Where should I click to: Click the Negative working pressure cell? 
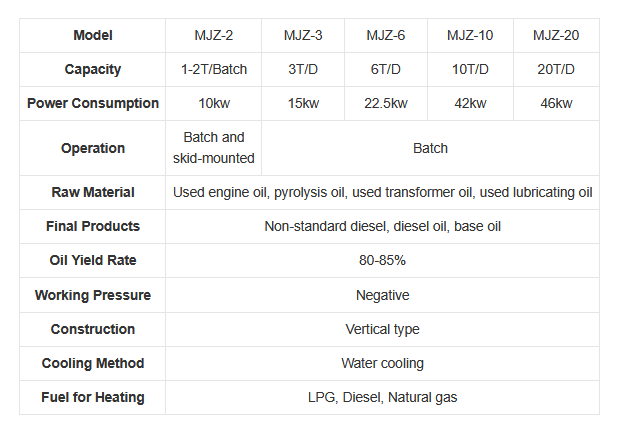point(383,295)
